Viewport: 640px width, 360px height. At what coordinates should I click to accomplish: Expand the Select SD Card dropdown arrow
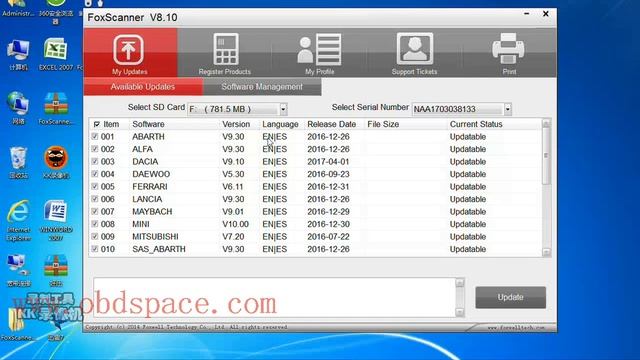283,109
